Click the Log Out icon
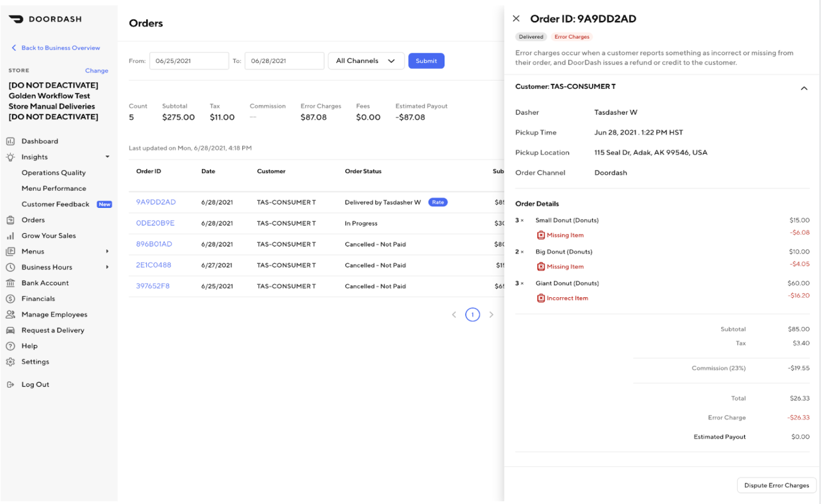The height and width of the screenshot is (504, 821). pos(10,385)
